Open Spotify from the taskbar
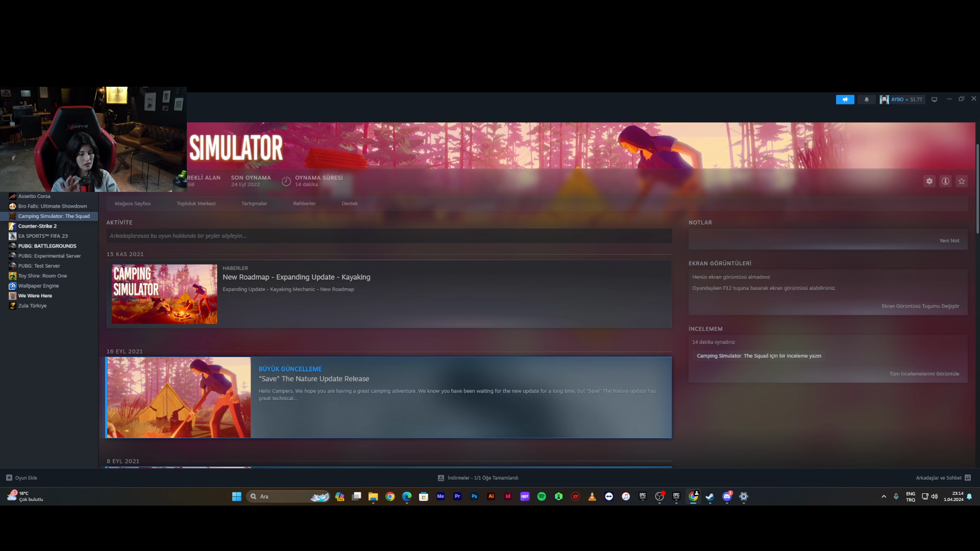 pyautogui.click(x=542, y=496)
